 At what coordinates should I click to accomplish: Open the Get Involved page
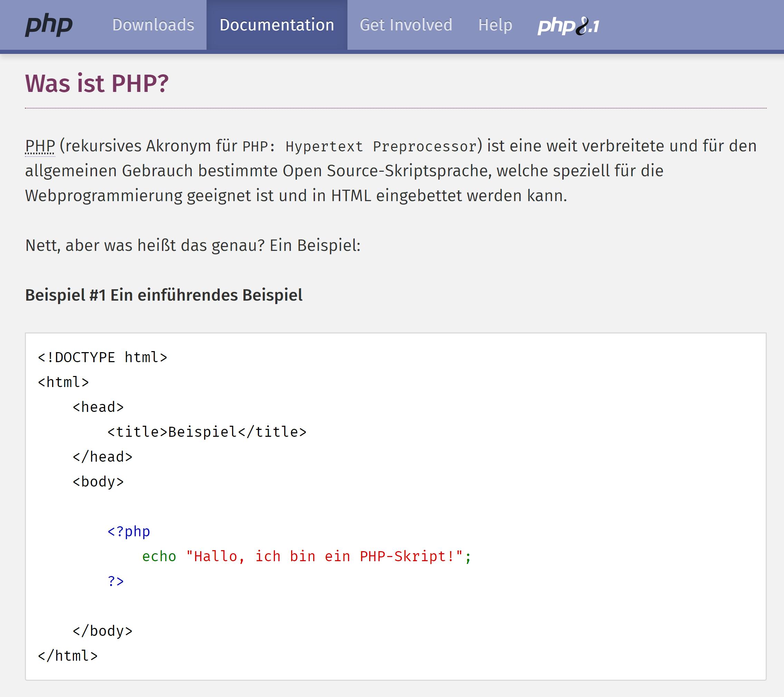406,25
